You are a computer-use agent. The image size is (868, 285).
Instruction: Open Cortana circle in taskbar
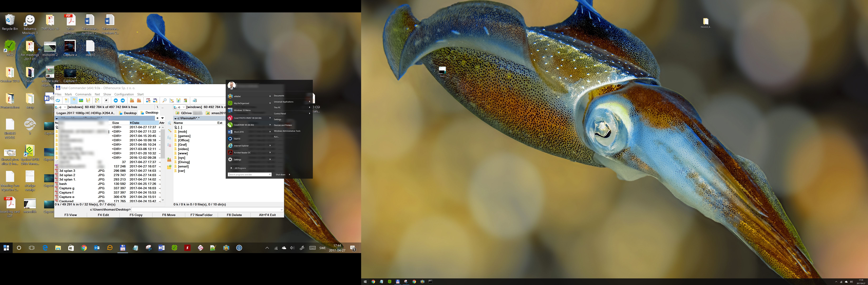click(19, 248)
